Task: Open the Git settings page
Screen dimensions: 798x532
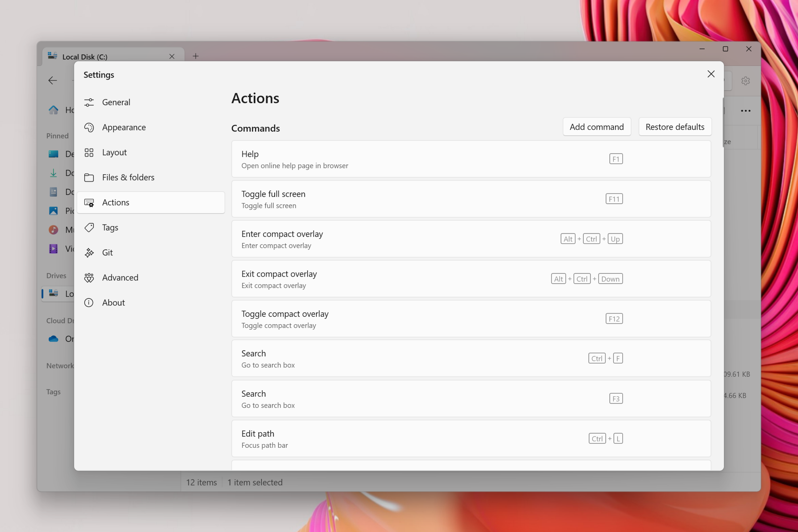Action: pos(107,252)
